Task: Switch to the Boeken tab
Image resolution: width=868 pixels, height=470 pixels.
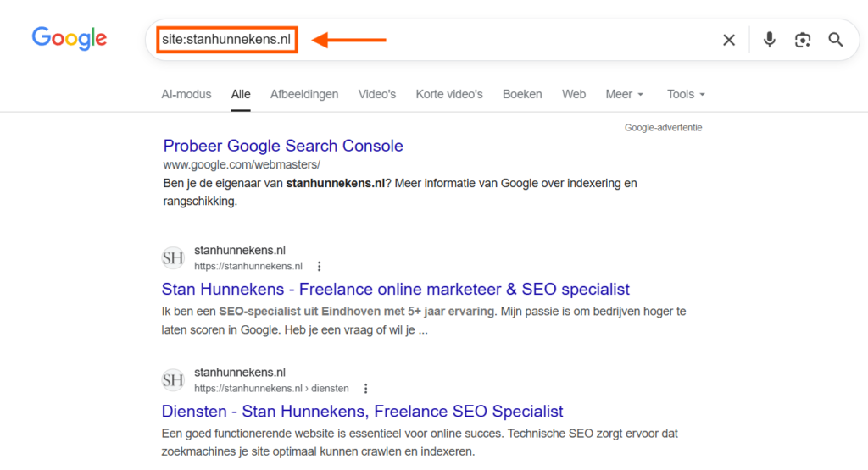Action: point(522,94)
